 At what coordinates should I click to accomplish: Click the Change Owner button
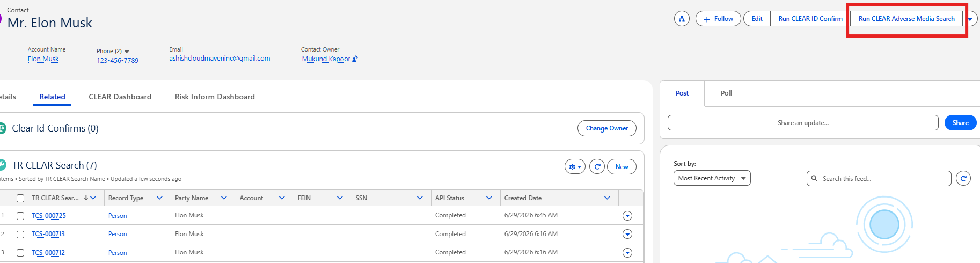point(607,128)
